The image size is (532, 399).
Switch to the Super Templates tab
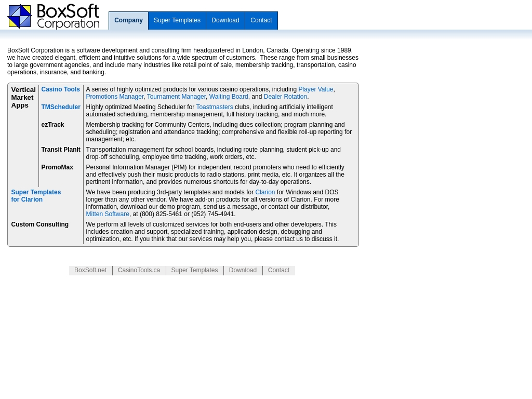(177, 20)
